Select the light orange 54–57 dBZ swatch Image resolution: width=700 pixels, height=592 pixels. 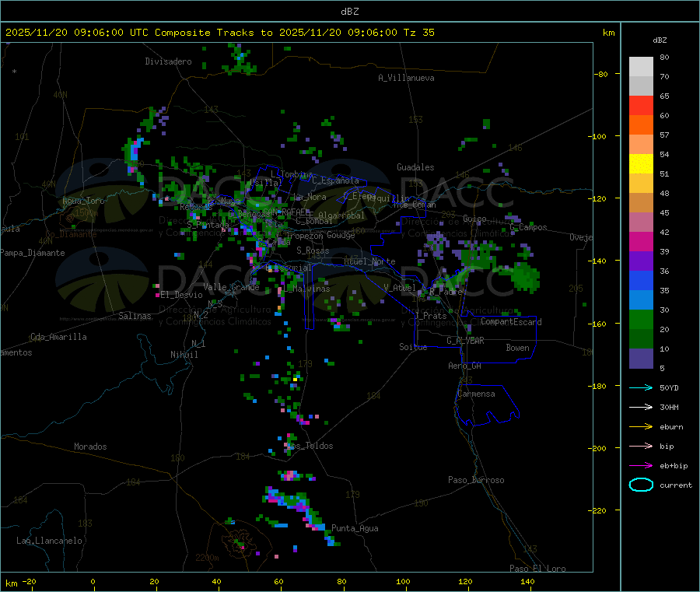point(641,144)
